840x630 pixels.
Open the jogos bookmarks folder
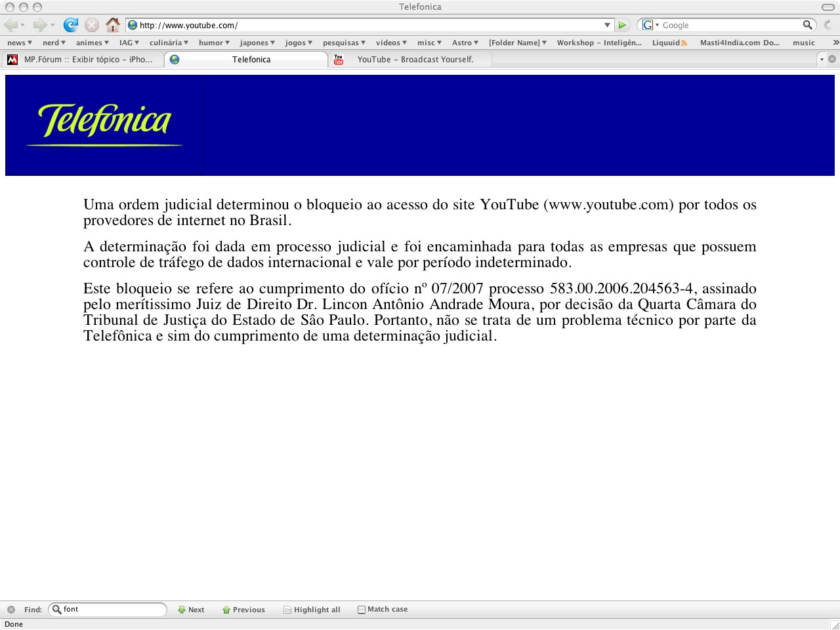(299, 43)
